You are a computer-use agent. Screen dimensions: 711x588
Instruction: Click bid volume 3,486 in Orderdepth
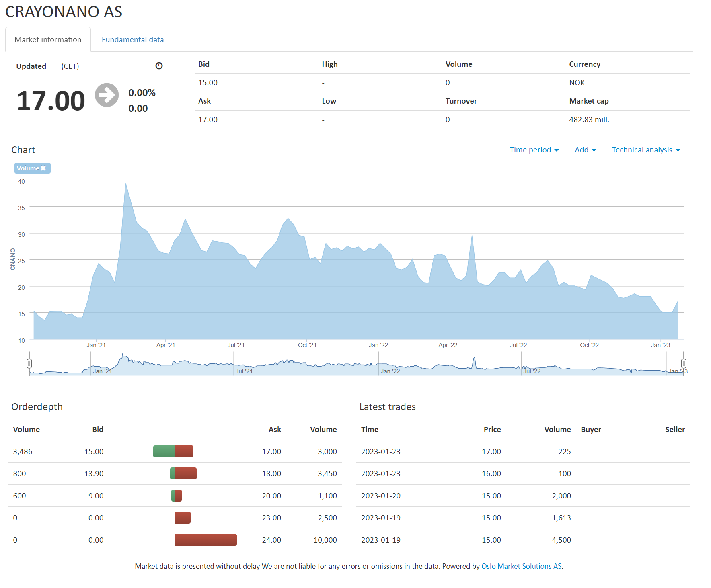(x=23, y=451)
